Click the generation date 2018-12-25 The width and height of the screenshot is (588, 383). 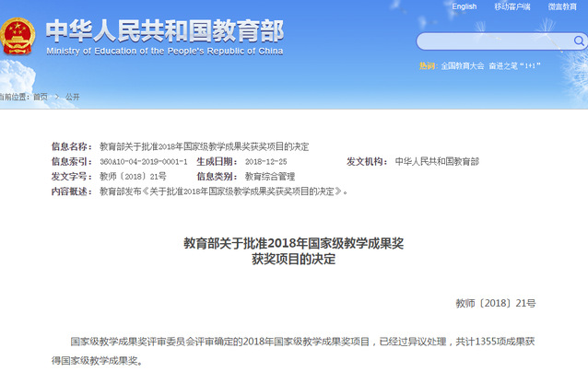coord(268,161)
